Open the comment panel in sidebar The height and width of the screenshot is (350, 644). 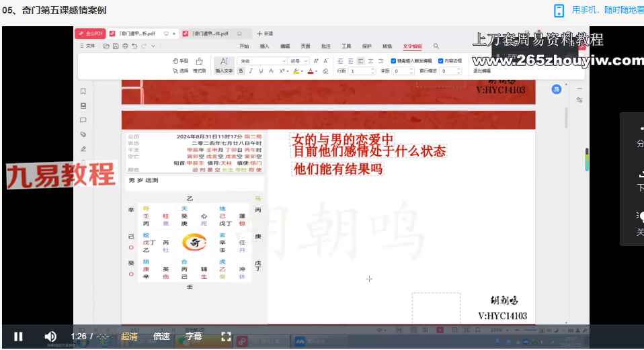83,120
